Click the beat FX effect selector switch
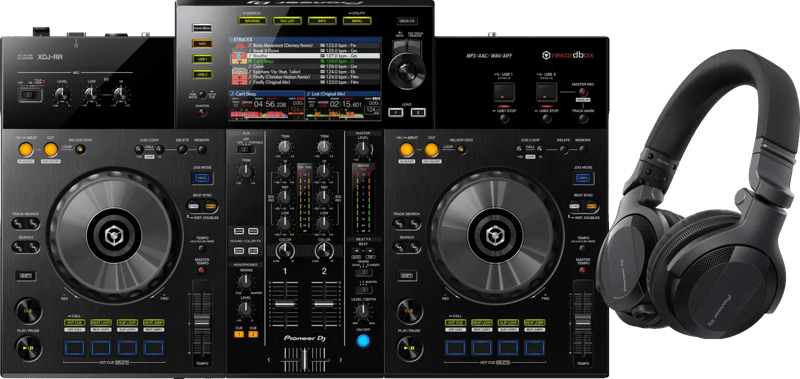Image resolution: width=800 pixels, height=379 pixels. point(363,272)
